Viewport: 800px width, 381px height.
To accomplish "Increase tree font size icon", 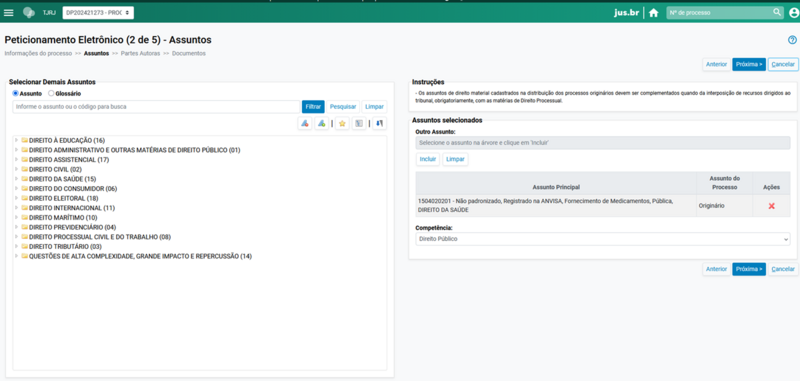I will (x=321, y=123).
